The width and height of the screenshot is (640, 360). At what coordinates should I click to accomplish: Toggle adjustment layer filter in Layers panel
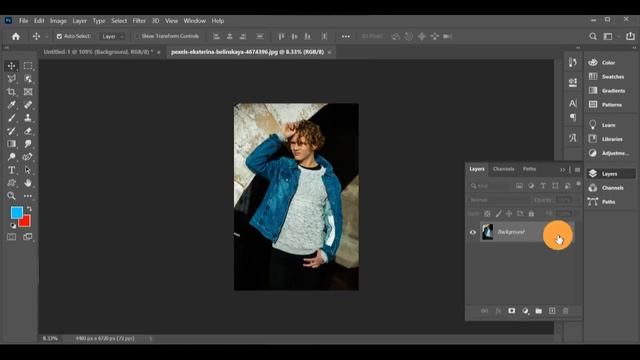(531, 186)
